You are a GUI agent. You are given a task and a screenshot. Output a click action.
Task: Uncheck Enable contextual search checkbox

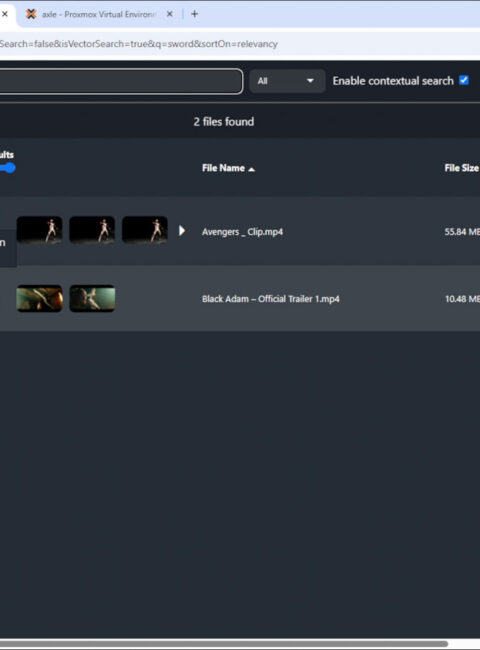464,80
